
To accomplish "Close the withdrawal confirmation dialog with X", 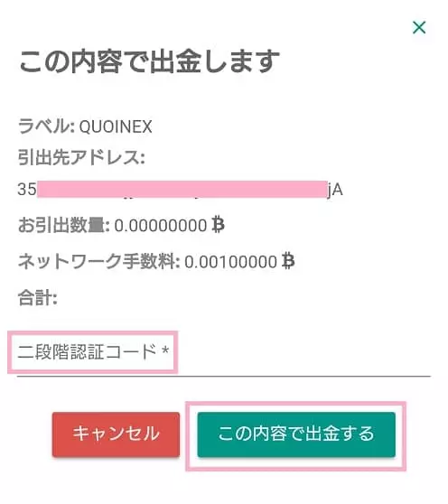I will (x=419, y=28).
